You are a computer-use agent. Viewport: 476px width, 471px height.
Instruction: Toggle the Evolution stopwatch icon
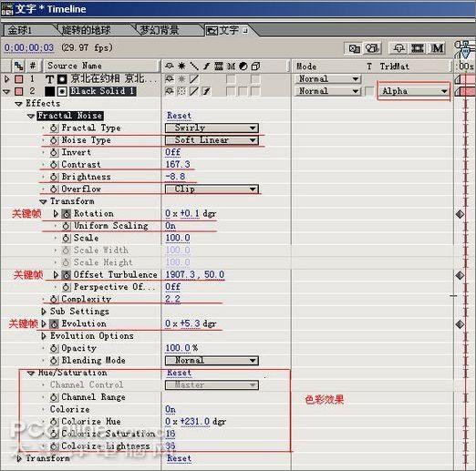pos(54,323)
